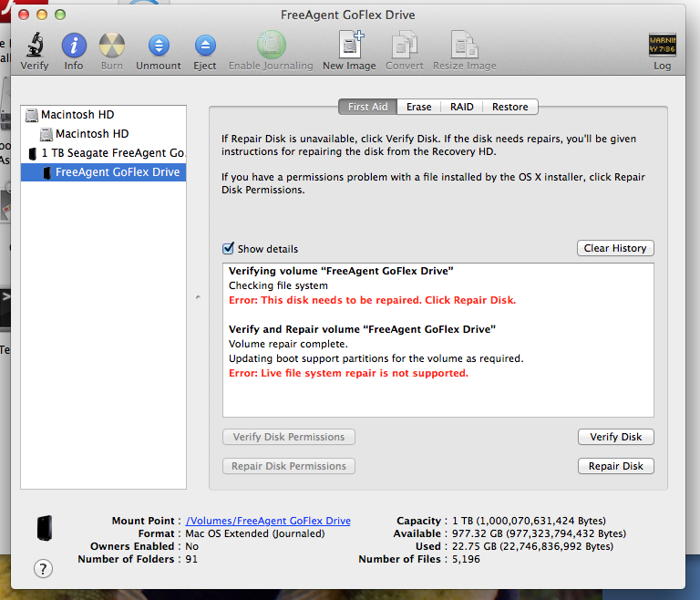Click the Resize Image toolbar icon
Screen dimensions: 700x600
click(464, 45)
